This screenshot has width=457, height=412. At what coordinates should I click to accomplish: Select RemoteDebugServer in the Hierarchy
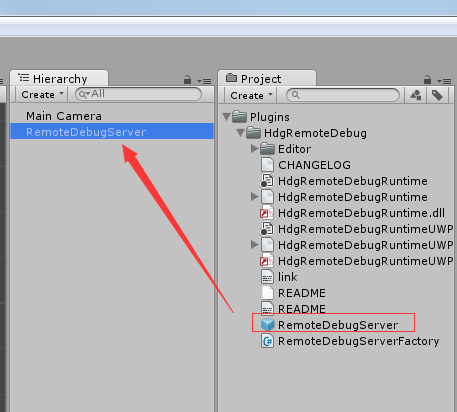112,131
